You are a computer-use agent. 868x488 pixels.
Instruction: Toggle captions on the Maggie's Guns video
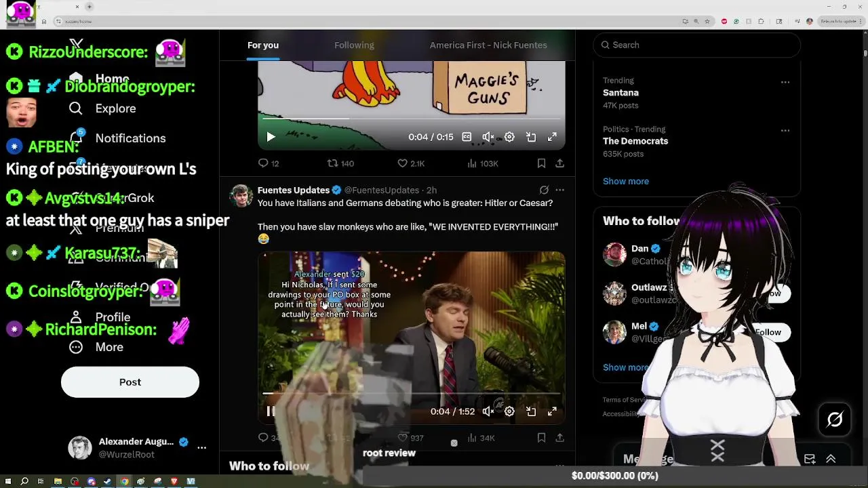467,137
